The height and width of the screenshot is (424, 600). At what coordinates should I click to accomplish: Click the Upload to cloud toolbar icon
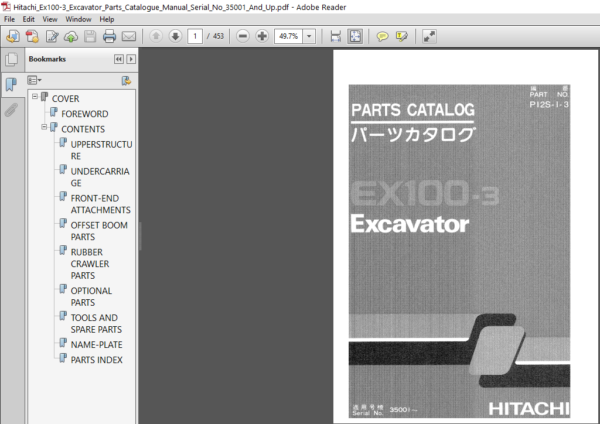coord(71,36)
